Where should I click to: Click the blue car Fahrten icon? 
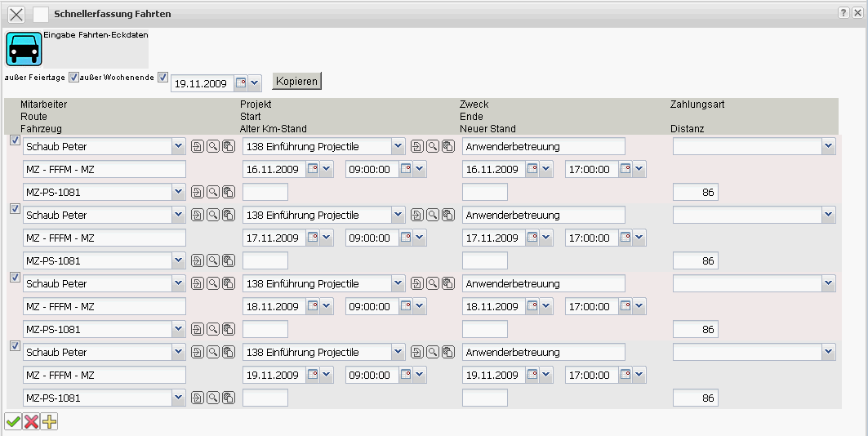[x=23, y=49]
